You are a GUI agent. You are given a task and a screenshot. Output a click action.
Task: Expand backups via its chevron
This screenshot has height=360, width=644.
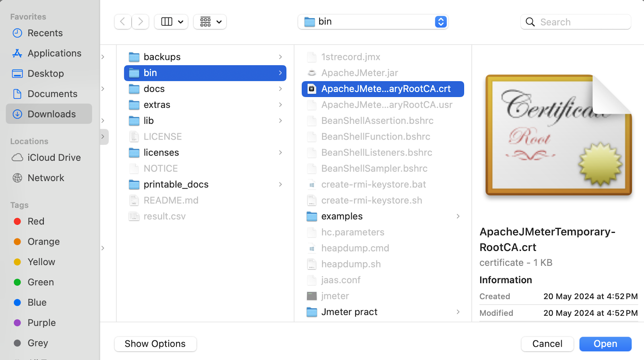coord(280,57)
